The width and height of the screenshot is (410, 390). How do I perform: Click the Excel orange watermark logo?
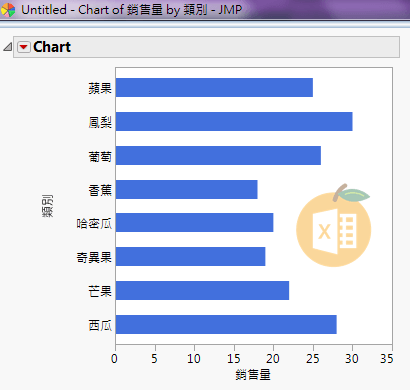click(x=333, y=226)
